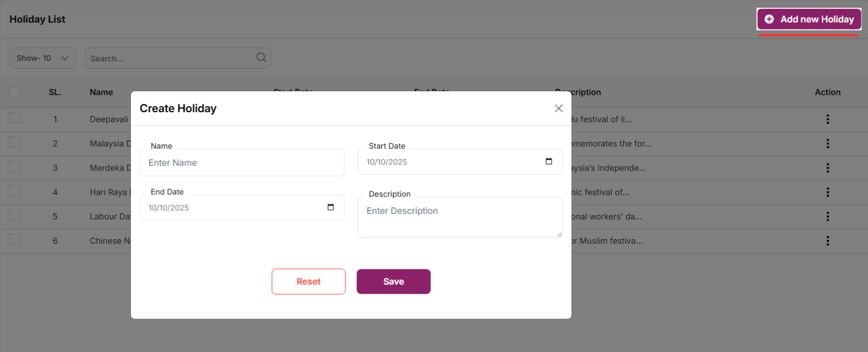Close the Create Holiday dialog
Screen dimensions: 868x352
[559, 108]
